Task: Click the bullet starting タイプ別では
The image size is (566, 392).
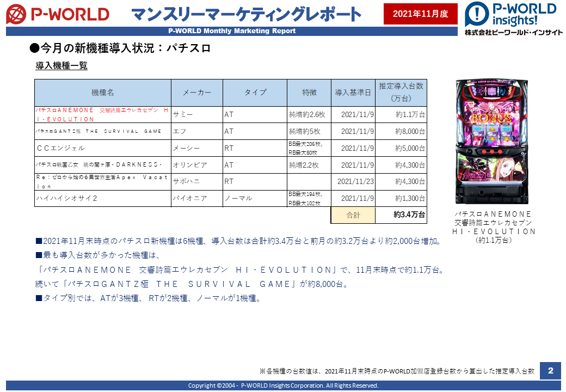Action: pyautogui.click(x=149, y=298)
